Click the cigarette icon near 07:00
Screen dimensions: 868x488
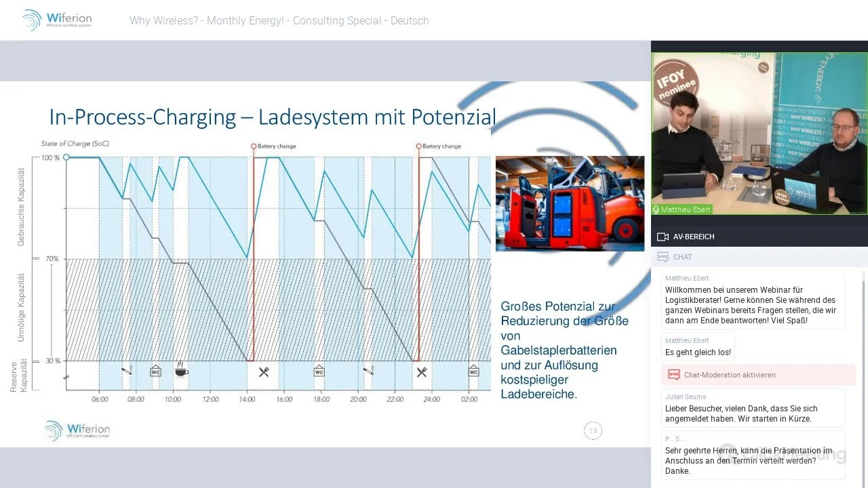[x=127, y=371]
